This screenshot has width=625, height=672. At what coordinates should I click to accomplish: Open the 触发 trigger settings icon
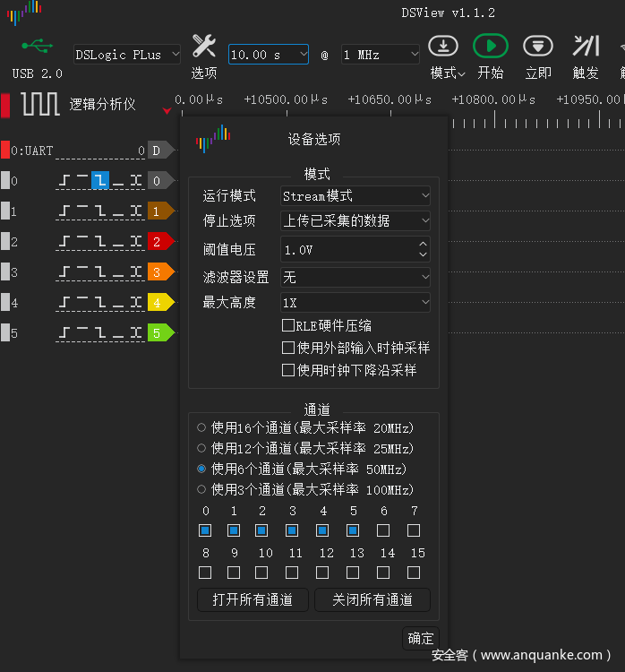pyautogui.click(x=586, y=47)
